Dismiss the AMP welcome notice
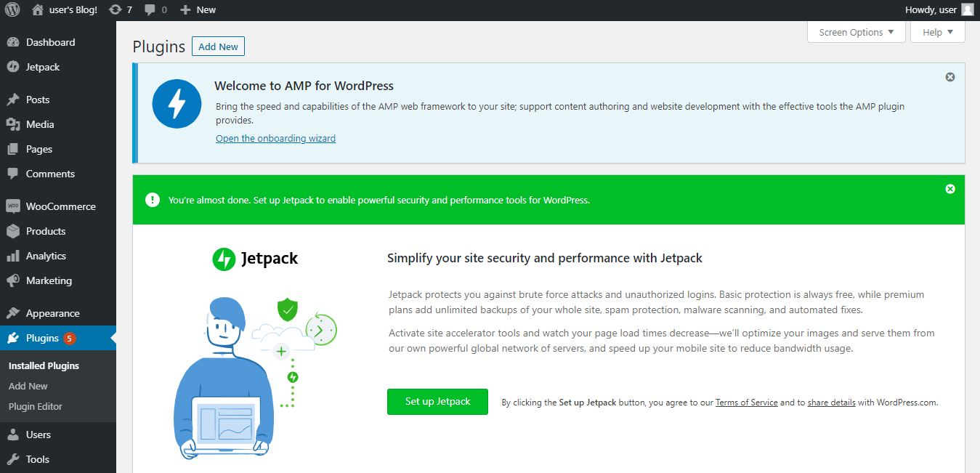The height and width of the screenshot is (473, 980). click(949, 77)
